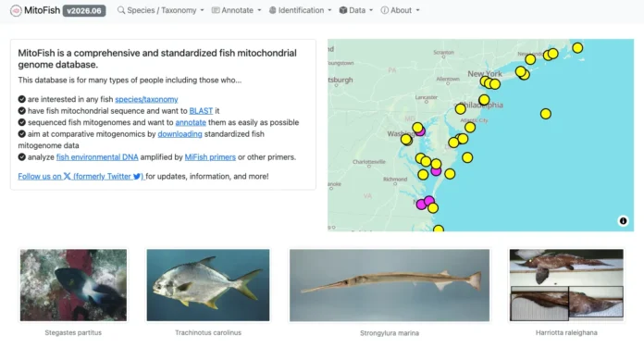Open the Identification menu
644x348 pixels.
[x=300, y=10]
